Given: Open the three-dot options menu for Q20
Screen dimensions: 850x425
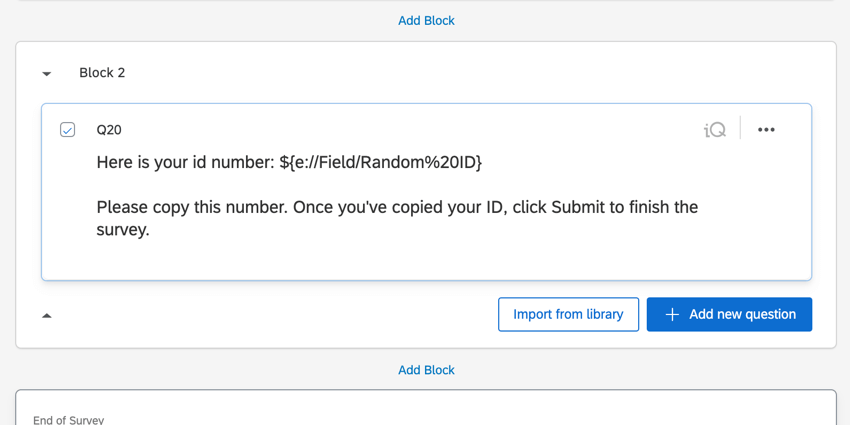Looking at the screenshot, I should click(x=766, y=130).
